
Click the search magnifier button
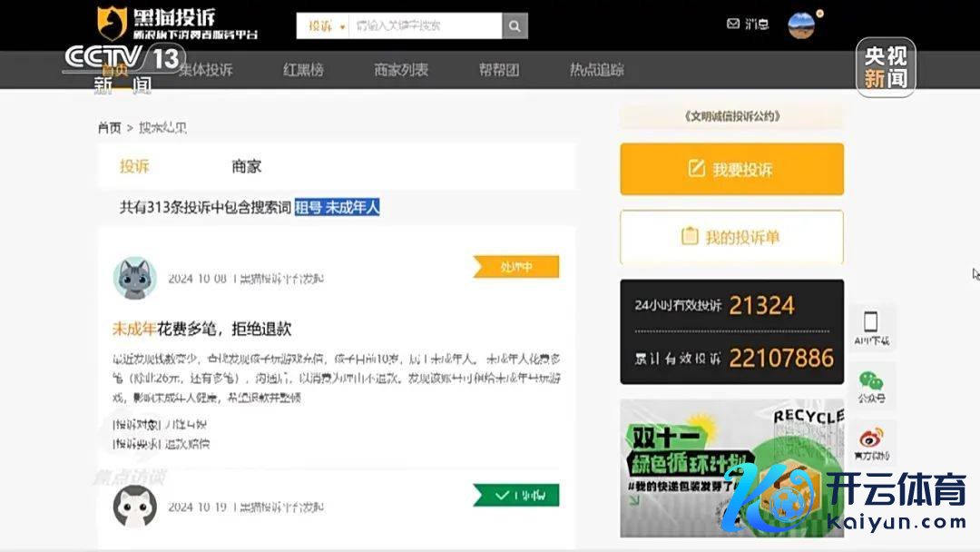click(514, 25)
